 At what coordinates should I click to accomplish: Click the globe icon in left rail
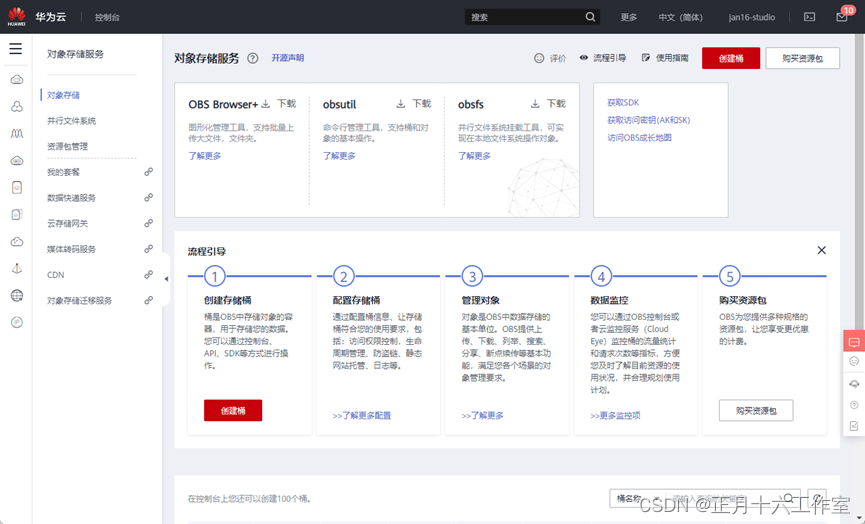coord(17,296)
